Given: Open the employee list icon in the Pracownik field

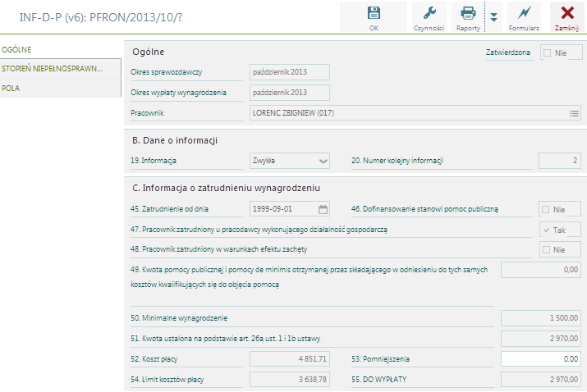Looking at the screenshot, I should (574, 113).
